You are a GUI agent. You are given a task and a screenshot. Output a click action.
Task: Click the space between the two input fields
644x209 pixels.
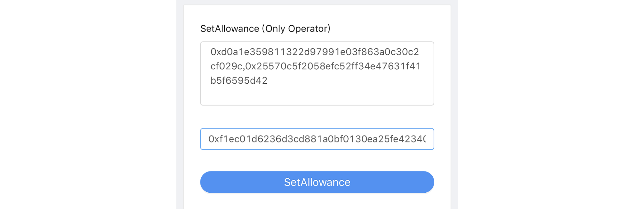click(x=317, y=117)
